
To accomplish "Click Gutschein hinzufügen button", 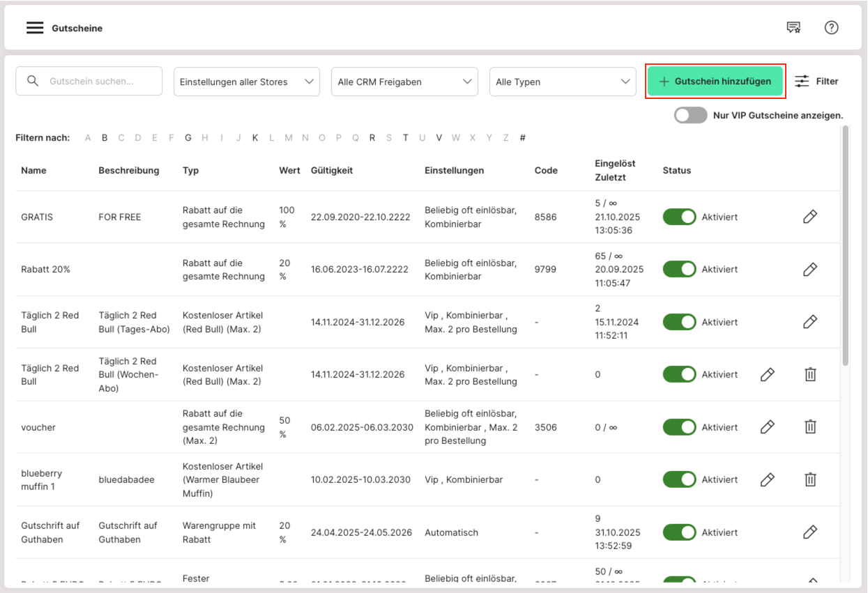I will pyautogui.click(x=715, y=82).
